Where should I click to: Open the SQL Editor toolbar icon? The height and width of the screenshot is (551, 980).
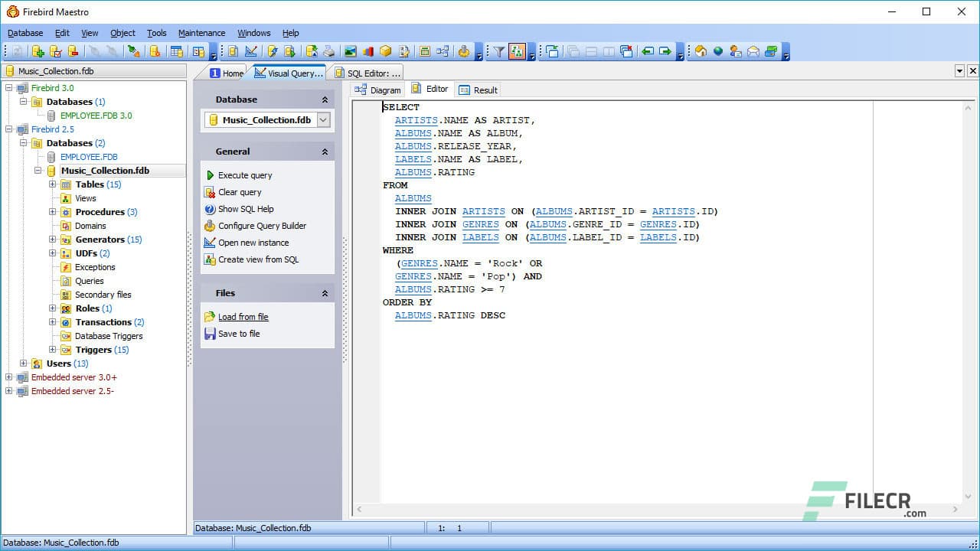(x=234, y=51)
